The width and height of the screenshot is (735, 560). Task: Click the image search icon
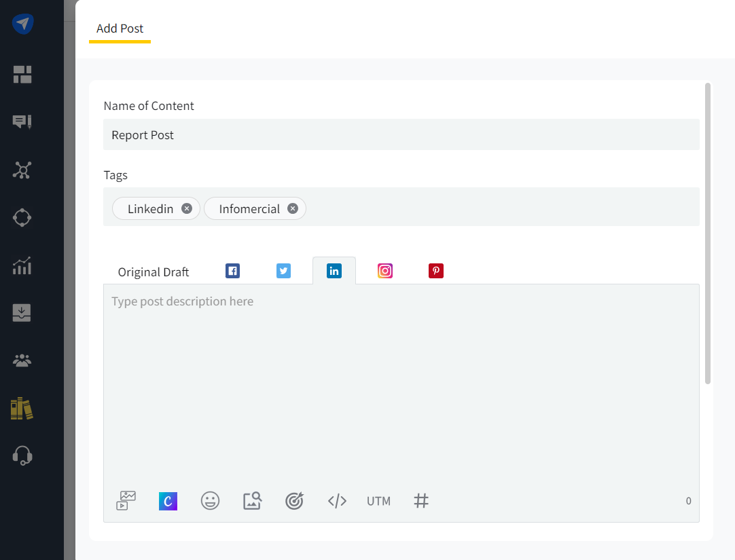(252, 501)
